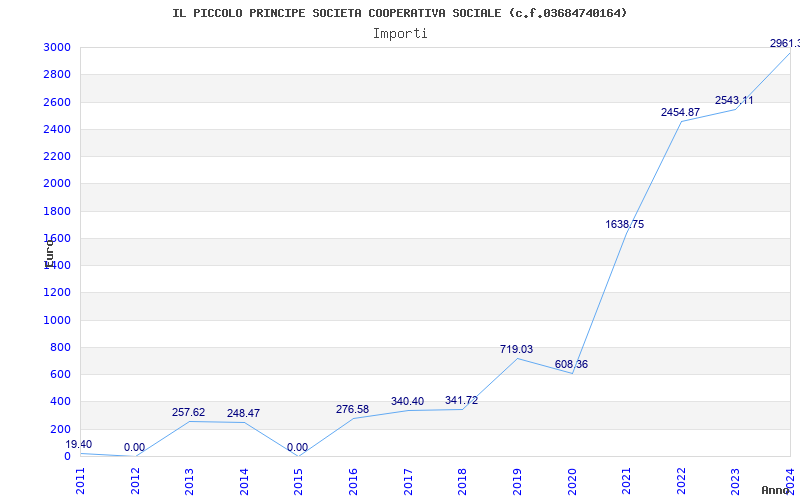
Task: Click the 2454.87 value label
Action: (x=680, y=112)
